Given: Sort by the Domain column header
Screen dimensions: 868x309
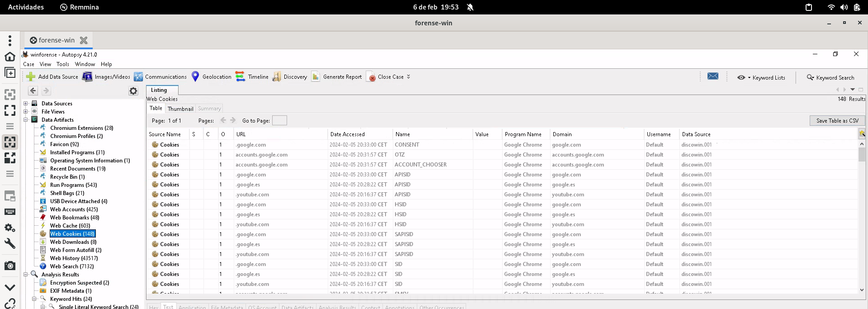Looking at the screenshot, I should coord(597,134).
